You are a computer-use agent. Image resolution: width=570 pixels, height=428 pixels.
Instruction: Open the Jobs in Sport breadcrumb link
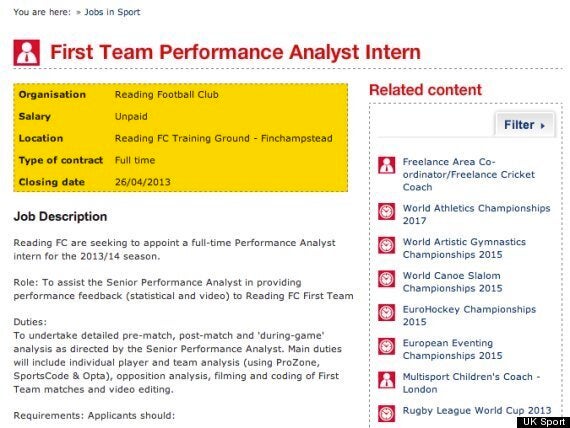tap(112, 12)
